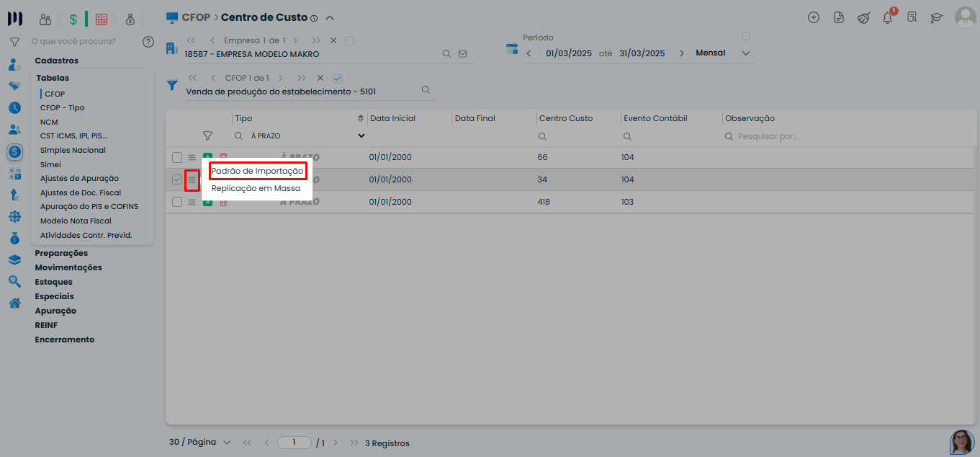
Task: Tick the checkbox of row with Centro Custo 418
Action: (x=177, y=202)
